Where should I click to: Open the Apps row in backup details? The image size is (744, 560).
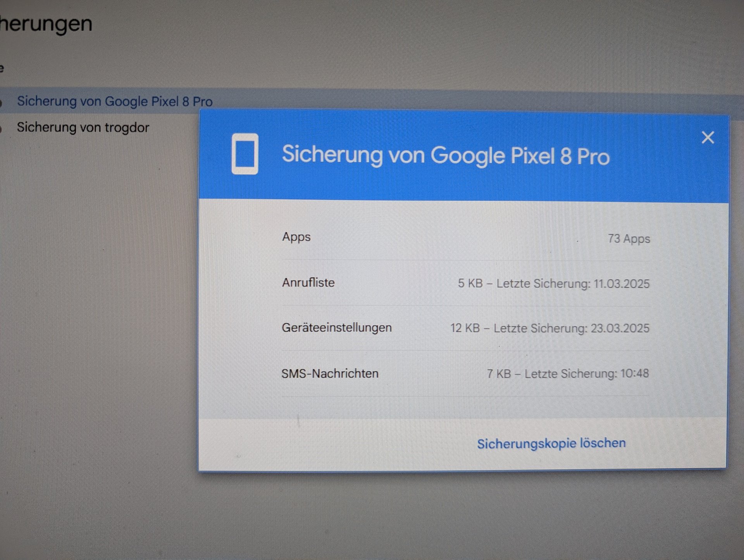tap(296, 237)
